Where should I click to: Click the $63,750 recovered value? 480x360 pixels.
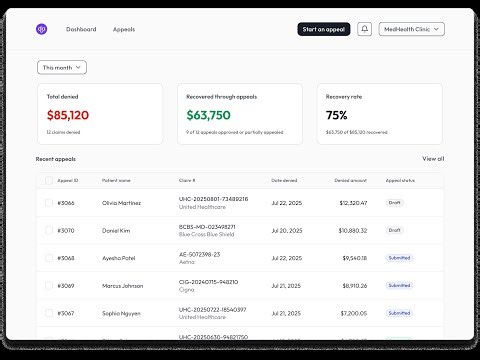208,115
